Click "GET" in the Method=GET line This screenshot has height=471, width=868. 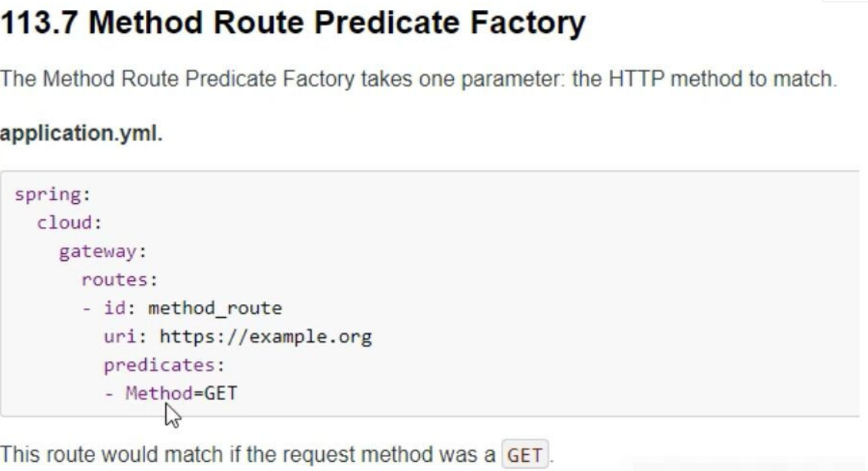tap(221, 394)
